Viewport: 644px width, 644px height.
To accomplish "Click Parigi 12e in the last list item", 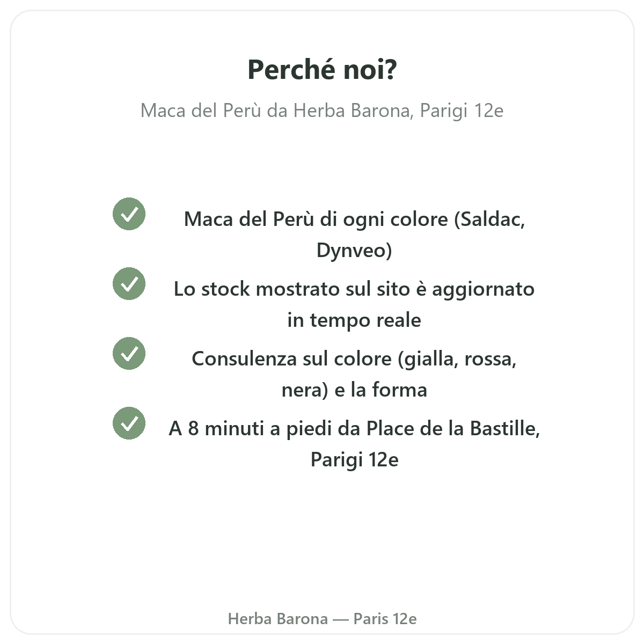I will point(354,459).
